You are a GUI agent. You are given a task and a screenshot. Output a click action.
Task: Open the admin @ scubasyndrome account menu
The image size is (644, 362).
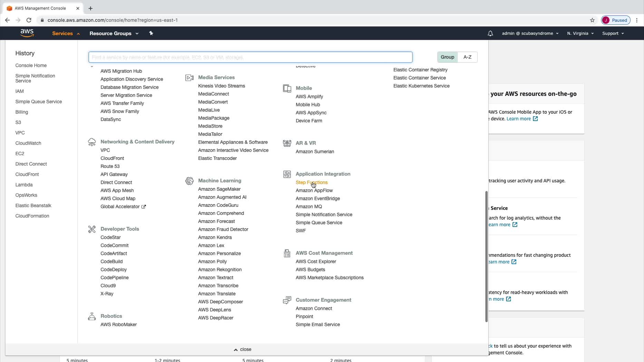[530, 33]
